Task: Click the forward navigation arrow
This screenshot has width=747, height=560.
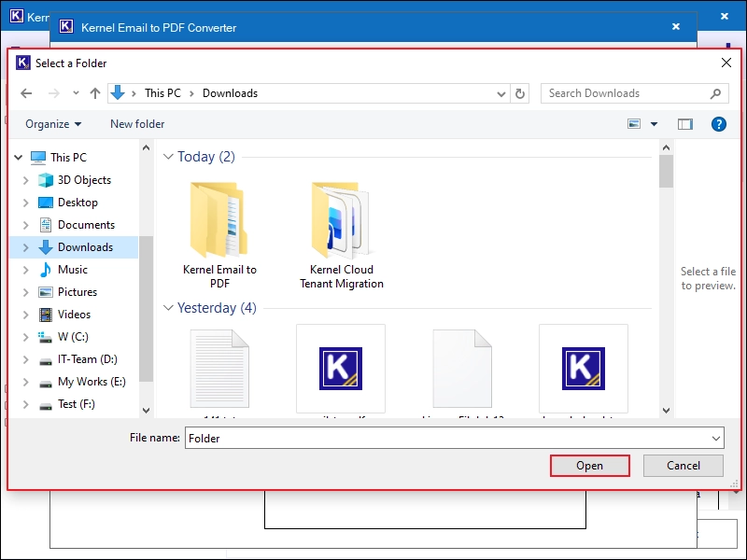Action: [x=54, y=93]
